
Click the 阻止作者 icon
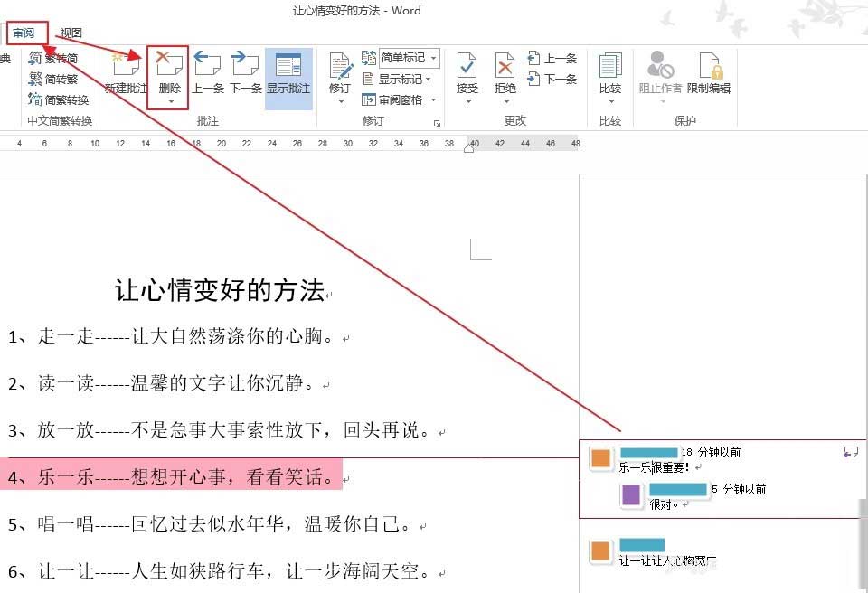click(660, 64)
